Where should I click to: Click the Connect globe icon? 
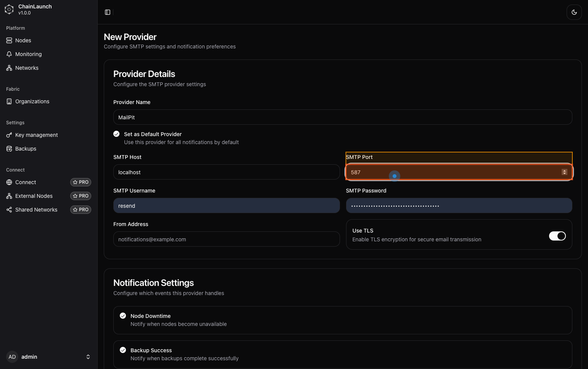9,182
